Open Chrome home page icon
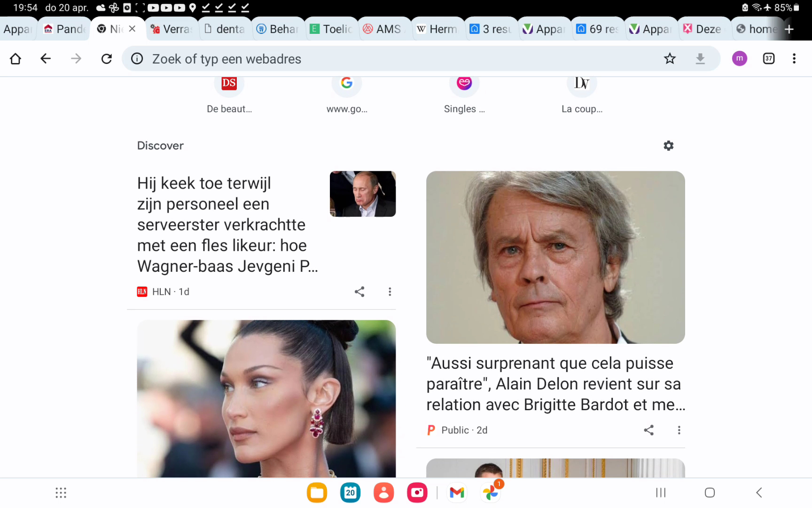The height and width of the screenshot is (508, 812). (16, 59)
